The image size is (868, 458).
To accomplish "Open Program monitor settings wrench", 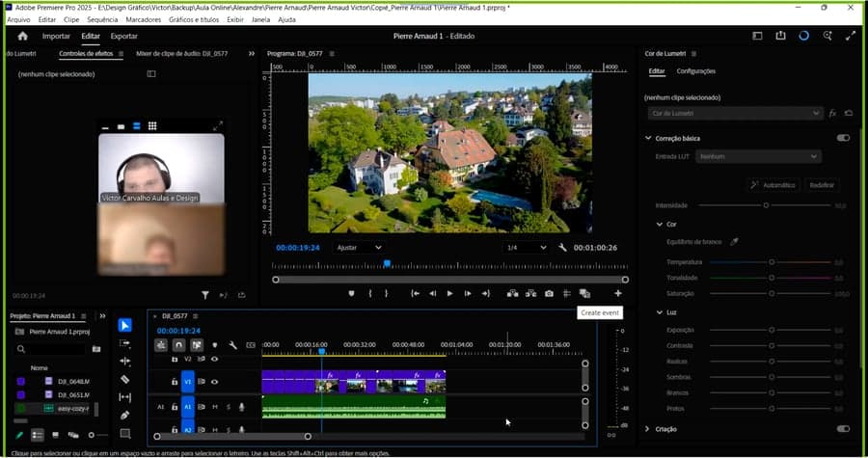I will [562, 248].
